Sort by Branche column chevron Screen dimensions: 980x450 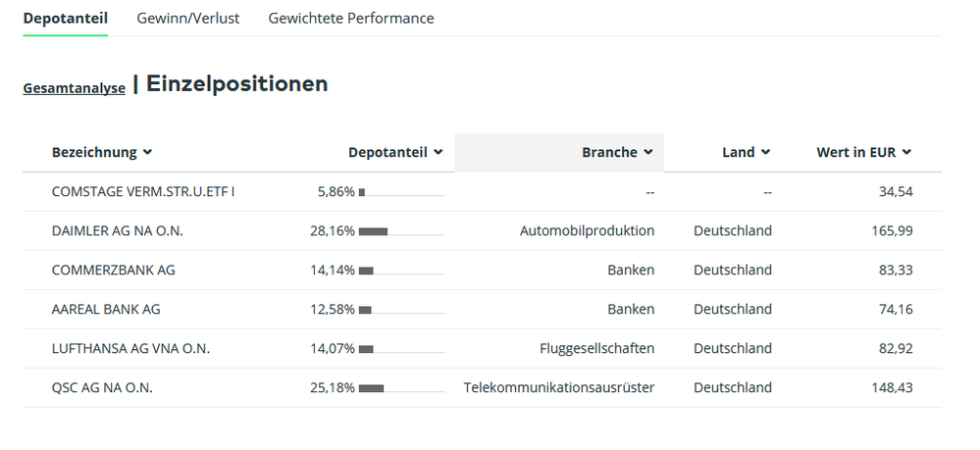coord(648,152)
